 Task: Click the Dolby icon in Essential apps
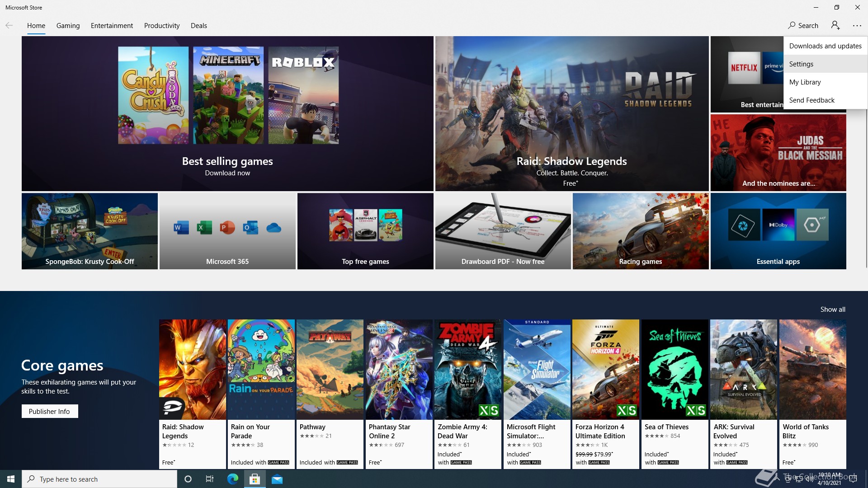click(778, 225)
